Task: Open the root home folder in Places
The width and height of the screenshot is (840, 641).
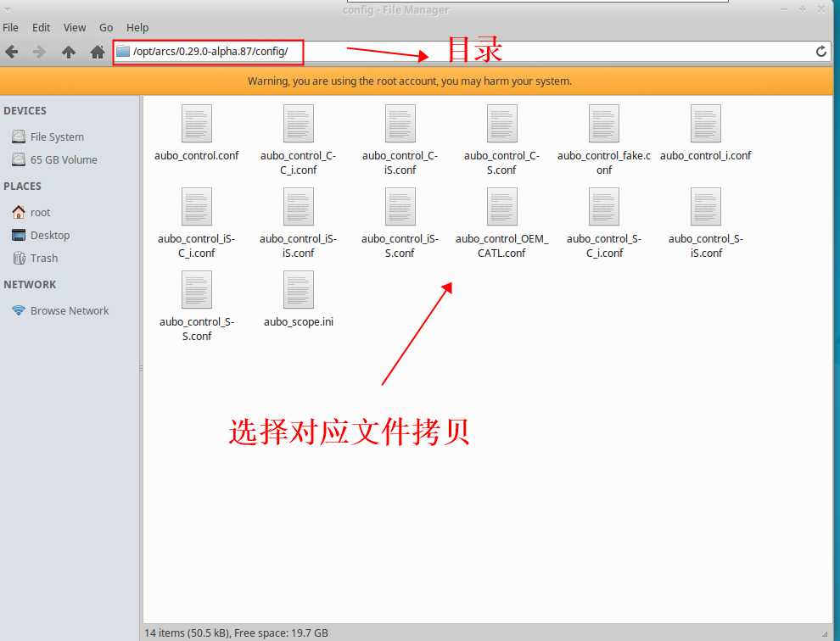Action: [x=31, y=213]
